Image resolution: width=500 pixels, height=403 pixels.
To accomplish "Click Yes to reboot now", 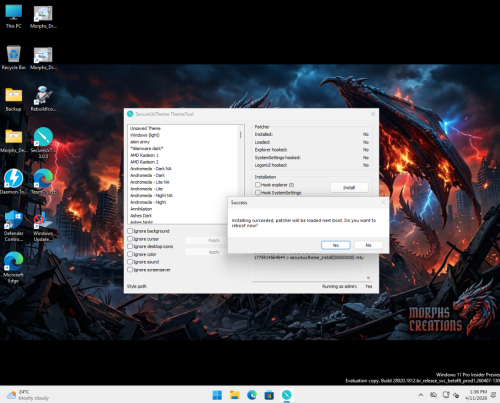I will click(x=336, y=245).
